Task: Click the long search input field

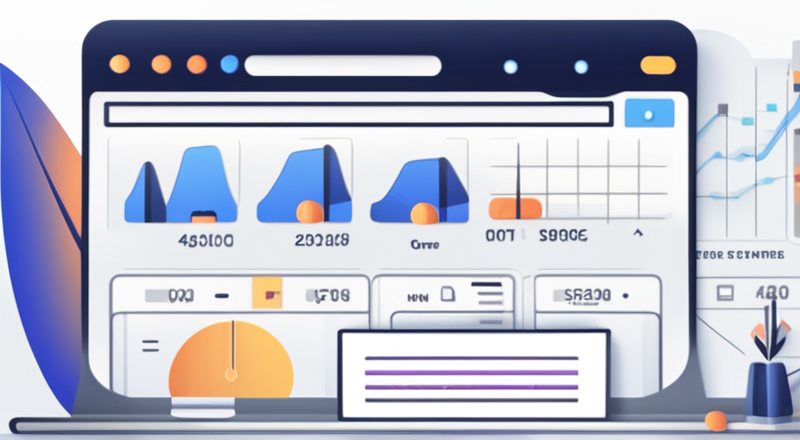Action: point(358,113)
